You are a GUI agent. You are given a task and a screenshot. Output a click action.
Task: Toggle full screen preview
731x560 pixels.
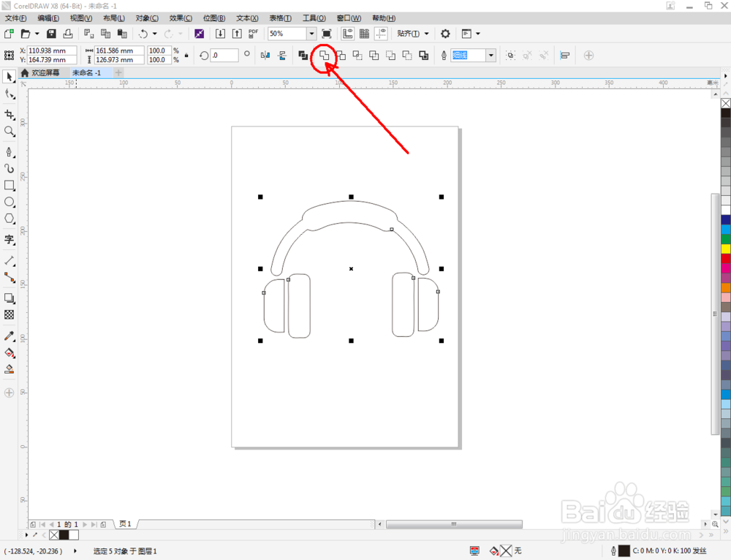coord(327,34)
